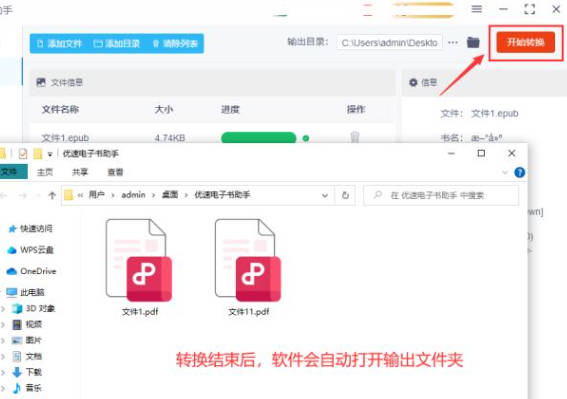567x399 pixels.
Task: Maximize the Explorer window
Action: click(481, 153)
